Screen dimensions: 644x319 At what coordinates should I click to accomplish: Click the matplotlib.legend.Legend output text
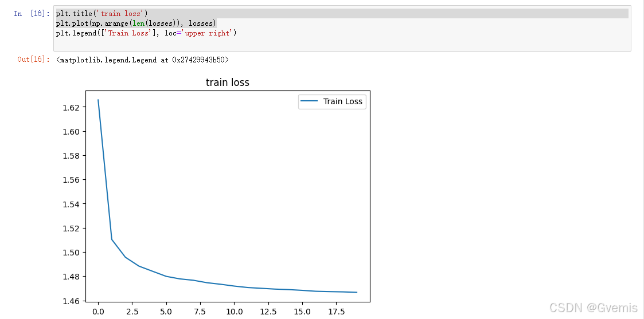pos(142,60)
